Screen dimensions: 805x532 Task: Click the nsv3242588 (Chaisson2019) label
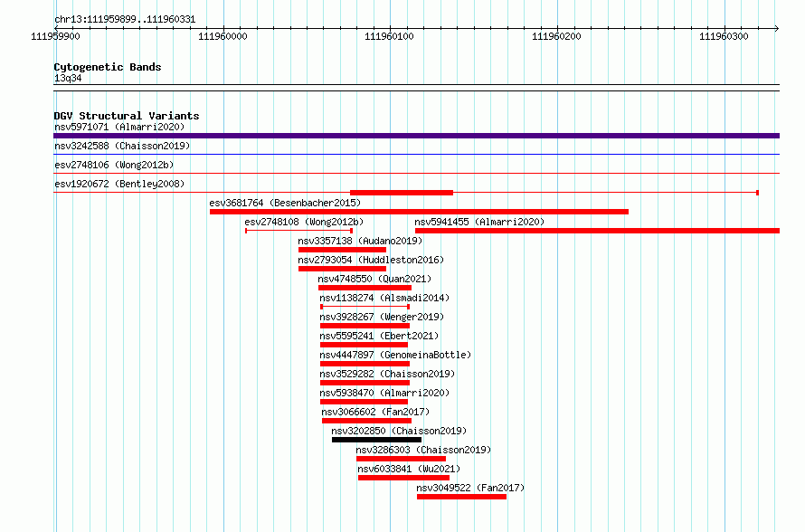point(122,146)
